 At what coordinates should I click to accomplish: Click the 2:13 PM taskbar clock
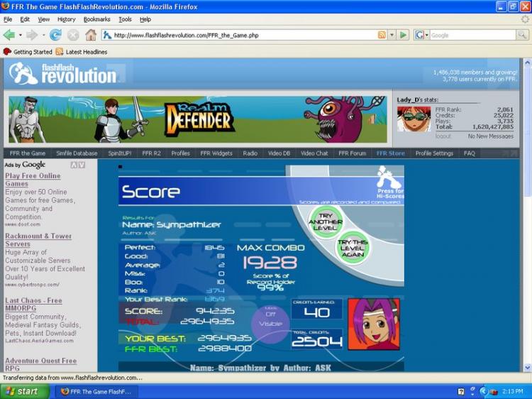(512, 391)
